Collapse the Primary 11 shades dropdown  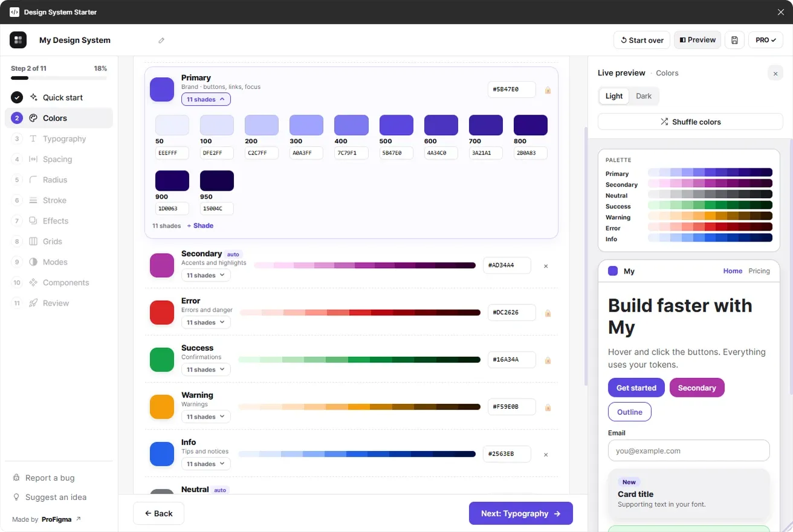[206, 99]
